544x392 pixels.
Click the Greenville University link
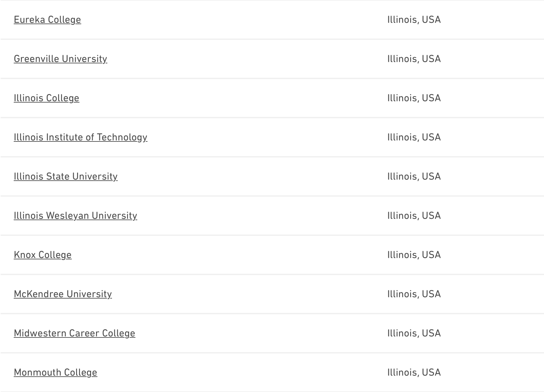pyautogui.click(x=60, y=59)
